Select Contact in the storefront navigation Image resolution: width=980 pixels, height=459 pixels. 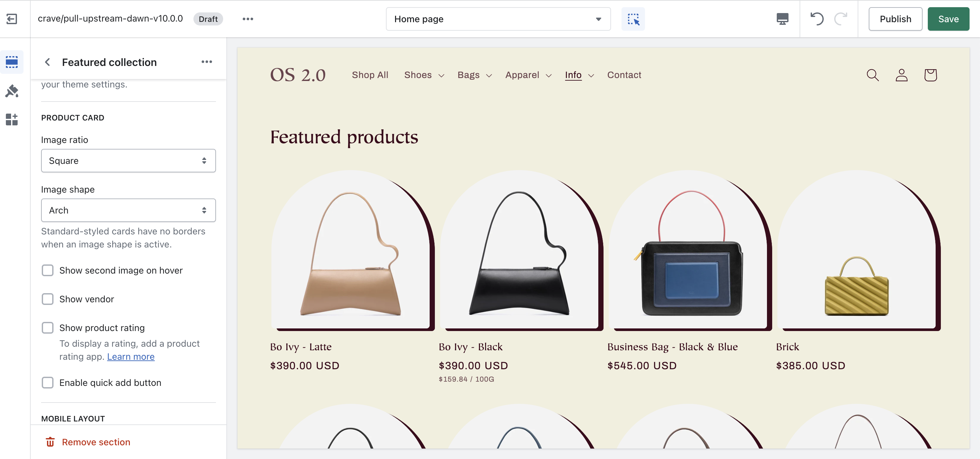(624, 75)
